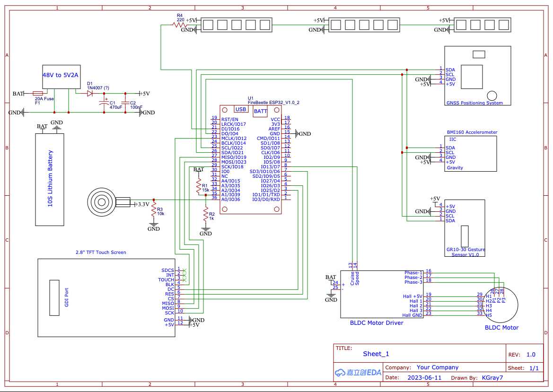The height and width of the screenshot is (392, 553).
Task: Click the EDA logo in title block
Action: [x=358, y=373]
